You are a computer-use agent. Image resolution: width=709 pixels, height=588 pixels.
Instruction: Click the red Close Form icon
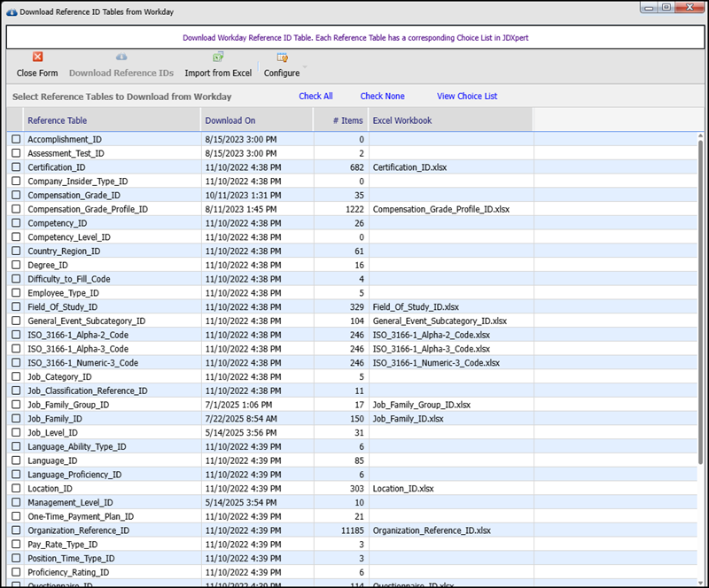pos(37,57)
